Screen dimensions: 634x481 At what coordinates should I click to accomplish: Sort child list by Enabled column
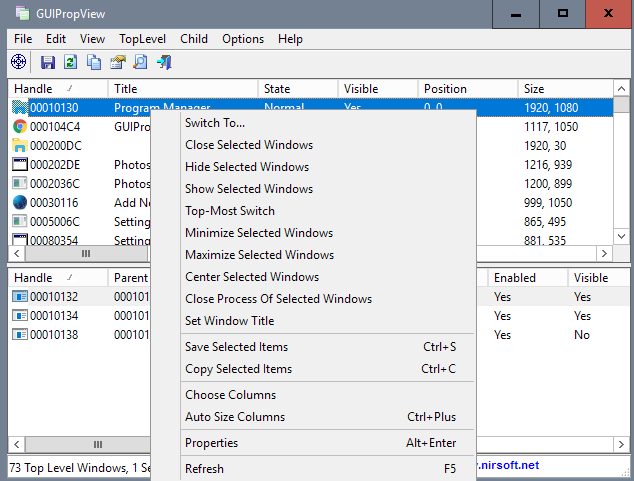[528, 278]
